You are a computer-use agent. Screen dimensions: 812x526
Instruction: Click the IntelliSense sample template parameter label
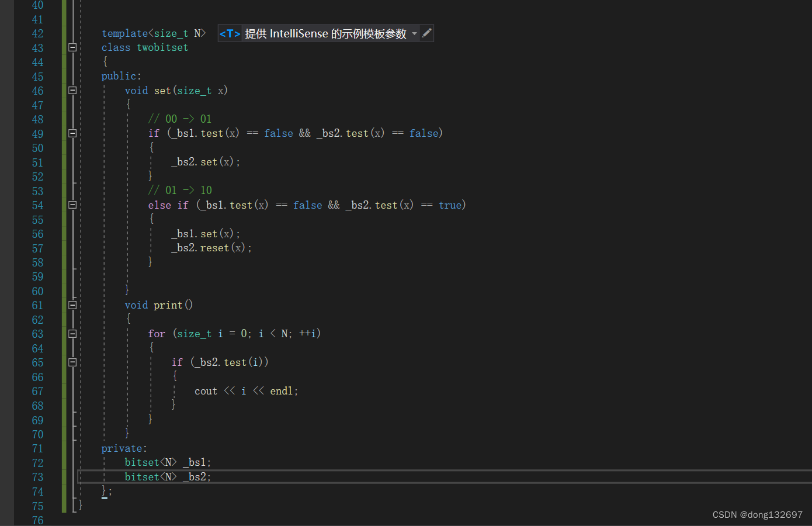click(x=325, y=33)
